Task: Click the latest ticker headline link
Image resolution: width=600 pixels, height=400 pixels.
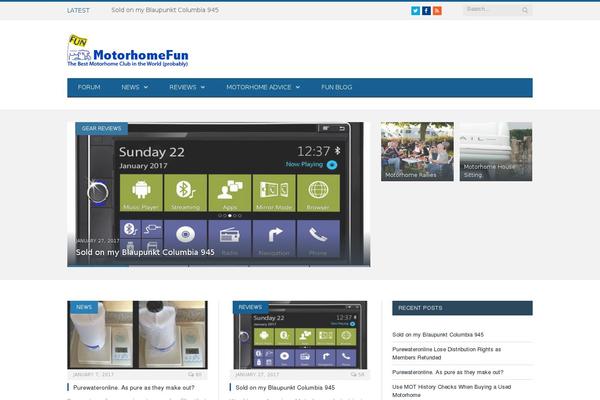Action: [165, 10]
